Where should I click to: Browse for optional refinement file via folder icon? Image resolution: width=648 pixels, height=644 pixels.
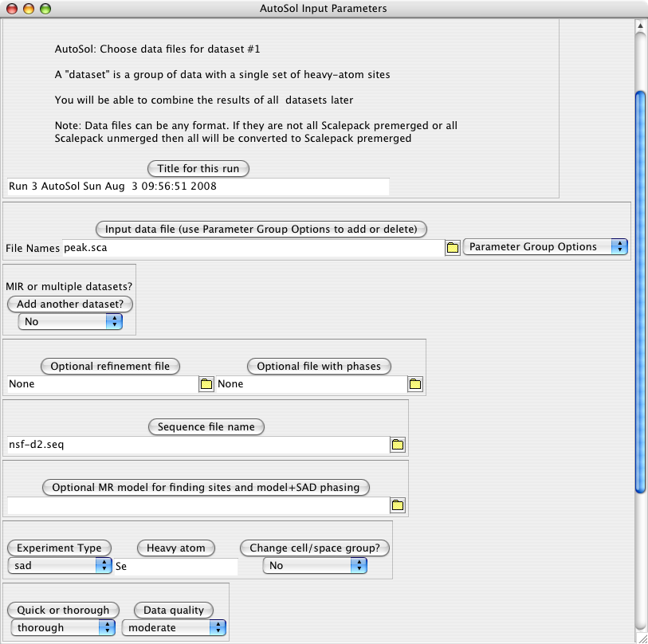tap(206, 384)
